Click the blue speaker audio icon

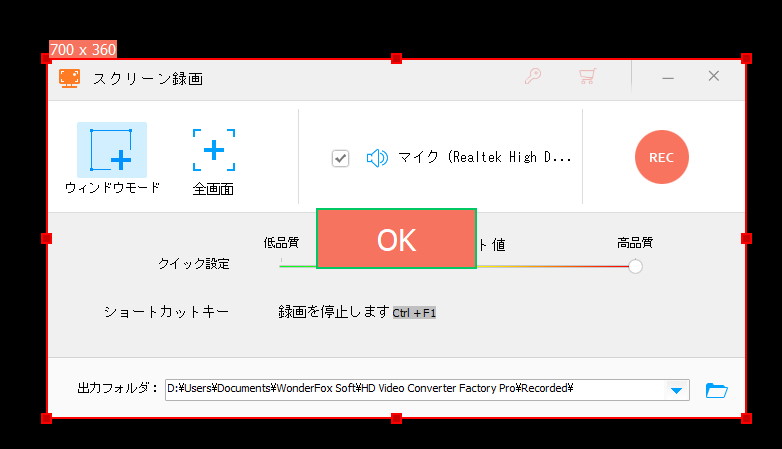pyautogui.click(x=377, y=158)
